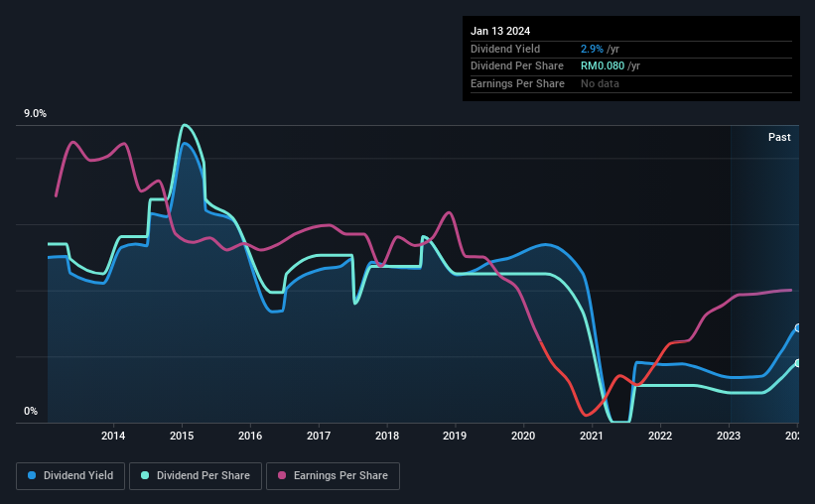
Task: Click Dividend Per Share label in tooltip
Action: point(516,66)
